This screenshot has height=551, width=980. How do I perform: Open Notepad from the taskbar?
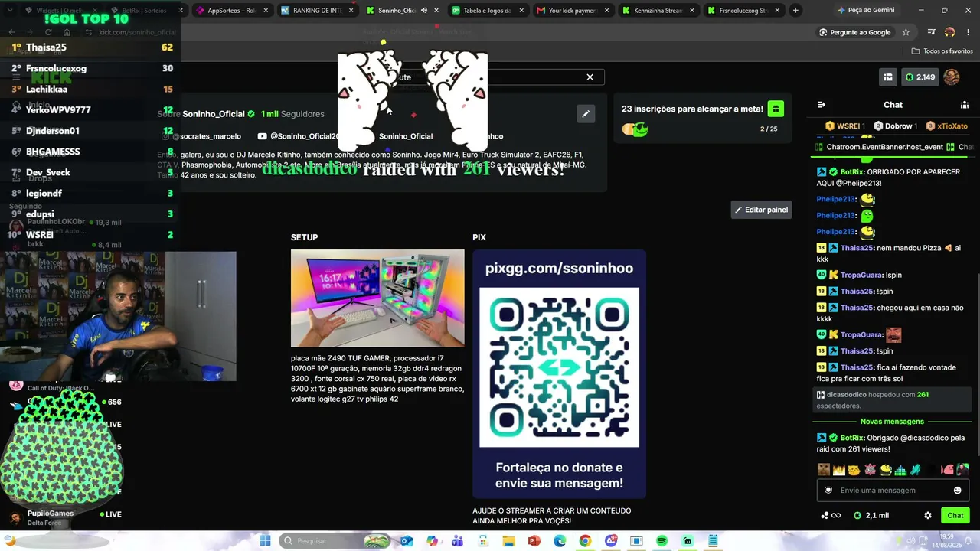click(713, 541)
